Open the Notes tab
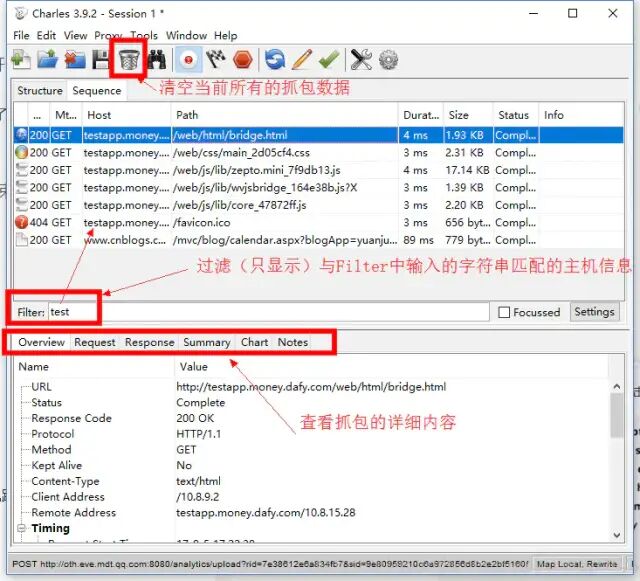Screen dimensions: 640x581 pos(293,342)
